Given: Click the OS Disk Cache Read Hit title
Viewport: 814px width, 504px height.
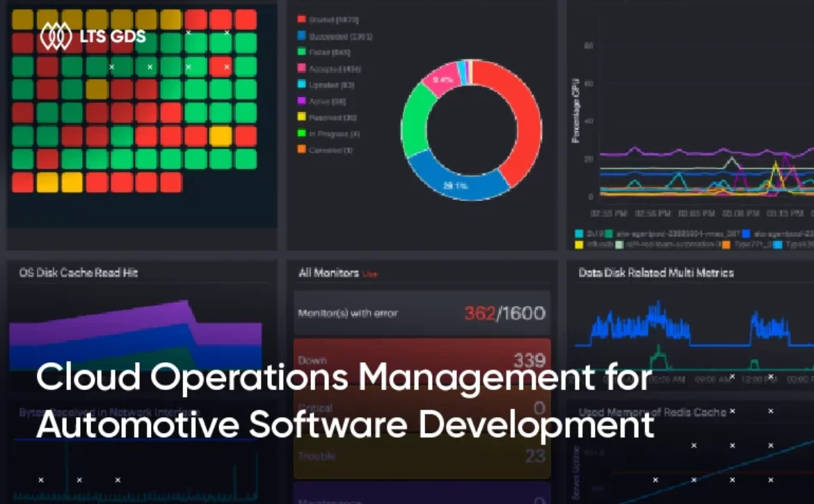Looking at the screenshot, I should 79,273.
